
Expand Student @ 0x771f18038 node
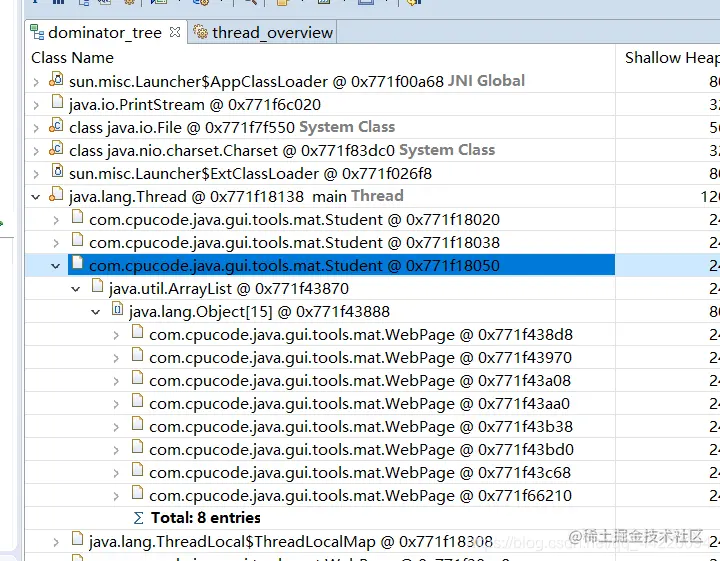pyautogui.click(x=56, y=243)
